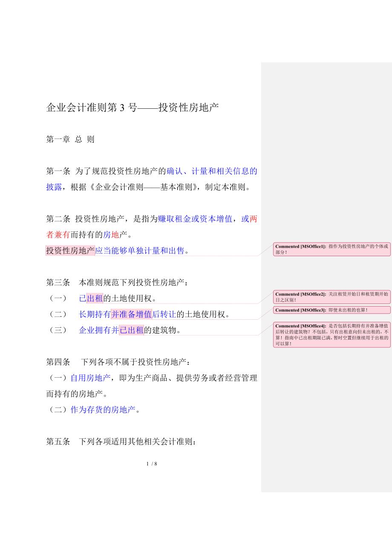Image resolution: width=392 pixels, height=555 pixels.
Task: Click the document title about 投资性房地产
Action: pyautogui.click(x=132, y=108)
